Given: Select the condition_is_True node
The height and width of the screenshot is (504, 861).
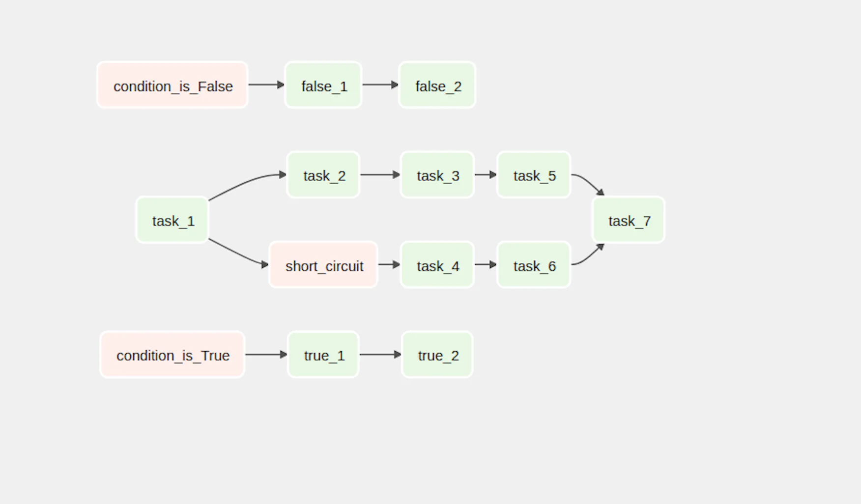Looking at the screenshot, I should coord(172,354).
